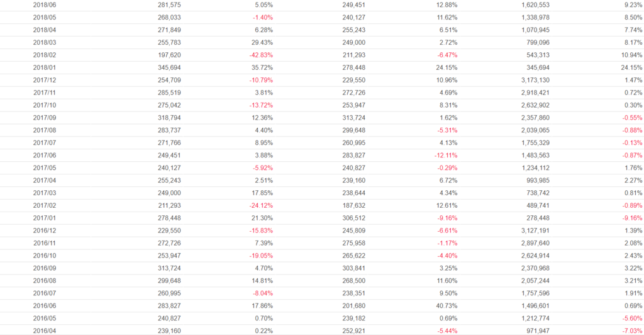This screenshot has width=644, height=335.
Task: Click the 24.15% value in rightmost column
Action: (631, 67)
